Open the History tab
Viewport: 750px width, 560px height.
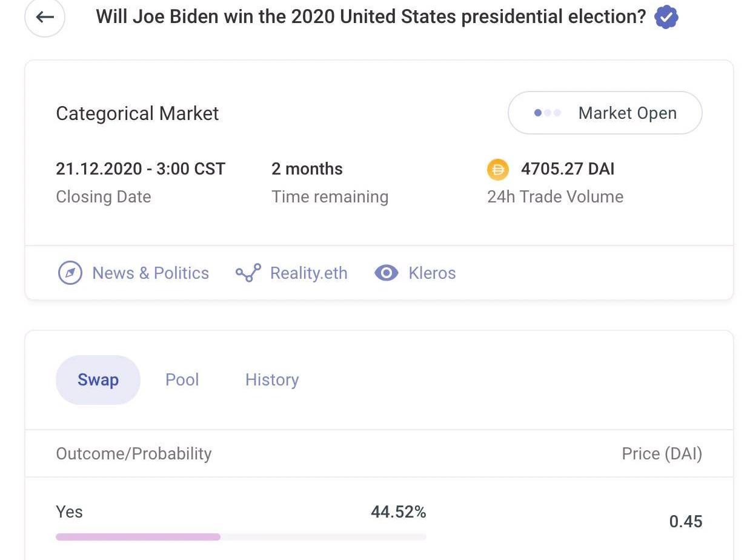pyautogui.click(x=272, y=380)
